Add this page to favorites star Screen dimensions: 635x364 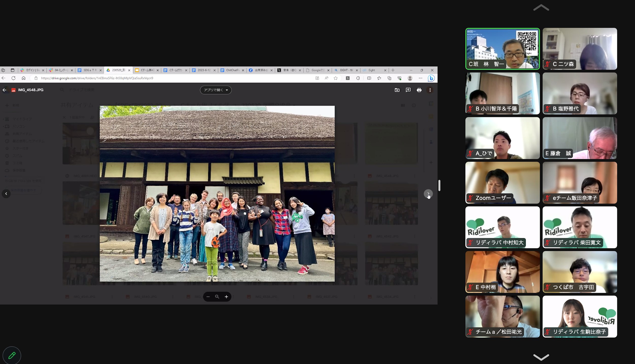[x=336, y=78]
